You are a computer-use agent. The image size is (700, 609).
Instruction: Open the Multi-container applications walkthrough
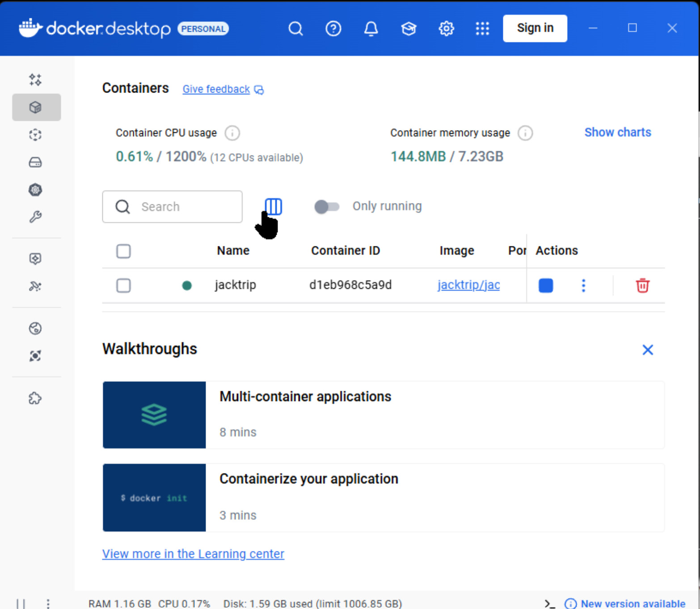pos(384,415)
